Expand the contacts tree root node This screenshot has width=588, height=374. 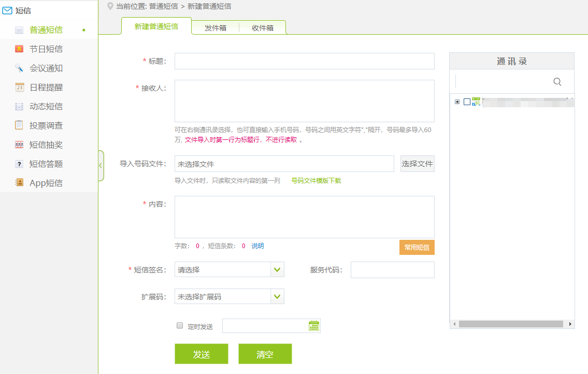[457, 102]
